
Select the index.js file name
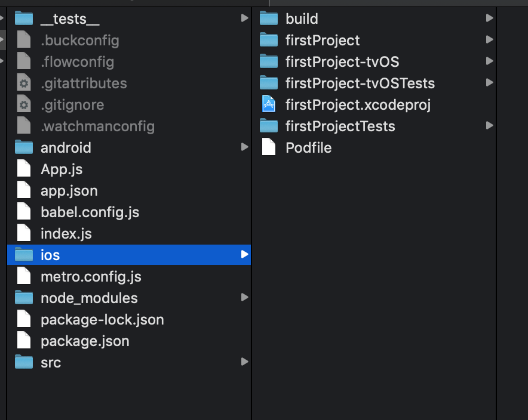coord(66,234)
